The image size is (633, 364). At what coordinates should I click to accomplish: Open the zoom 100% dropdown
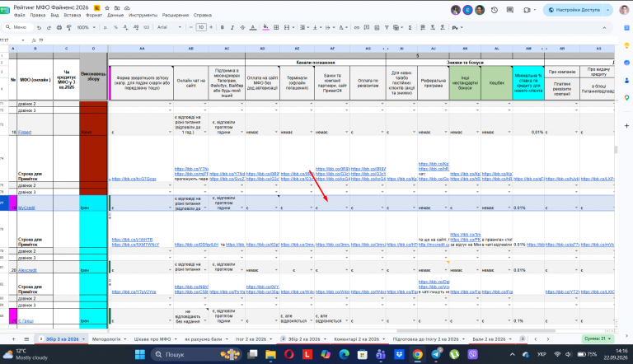86,27
